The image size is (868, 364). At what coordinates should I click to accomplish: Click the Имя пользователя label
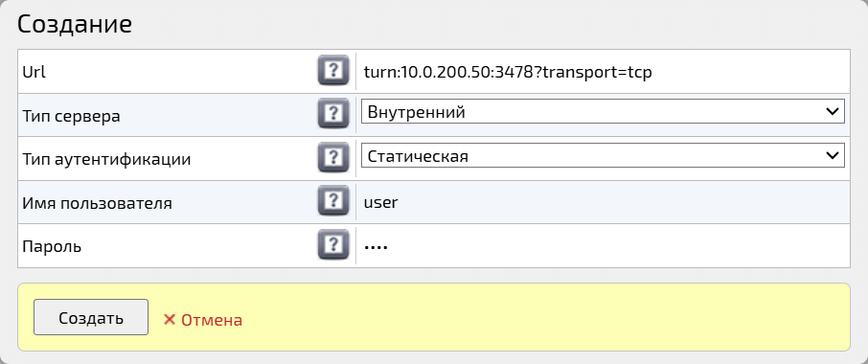point(97,203)
